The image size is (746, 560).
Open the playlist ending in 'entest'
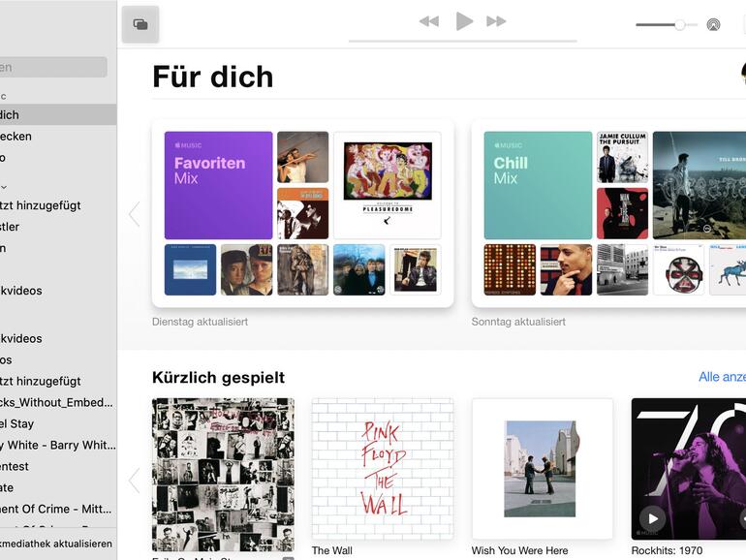click(58, 466)
